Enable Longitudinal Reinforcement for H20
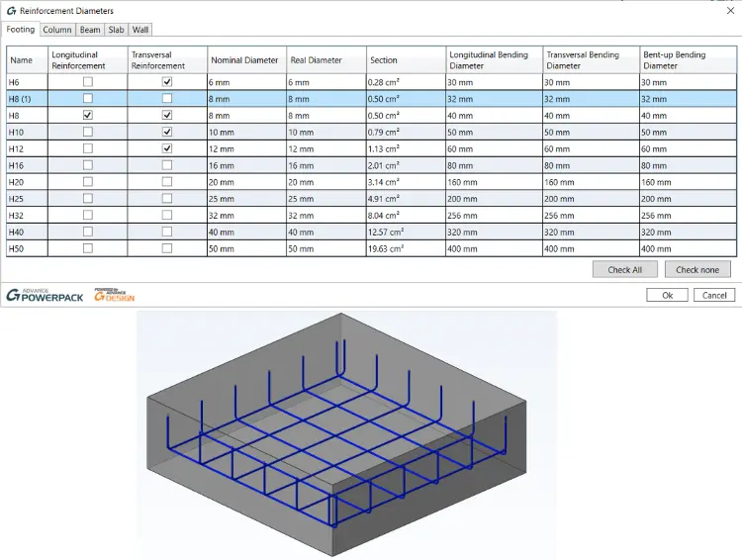Screen dimensions: 742x560 pyautogui.click(x=87, y=182)
